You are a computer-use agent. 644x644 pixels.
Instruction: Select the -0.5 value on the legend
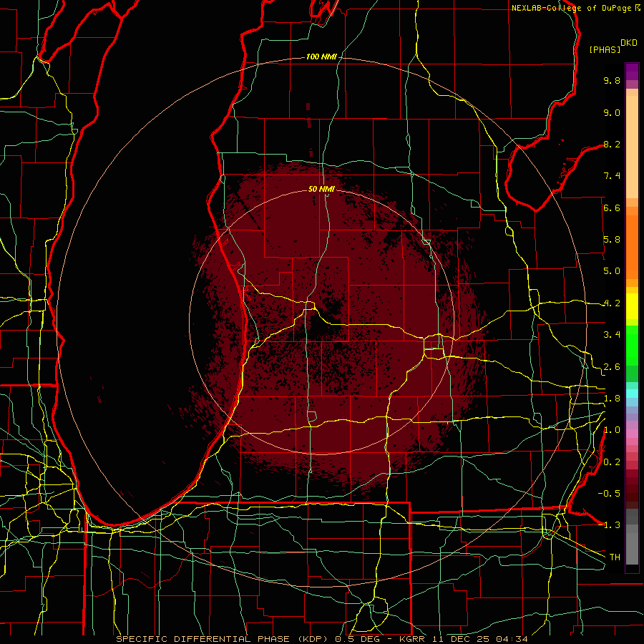click(x=609, y=494)
